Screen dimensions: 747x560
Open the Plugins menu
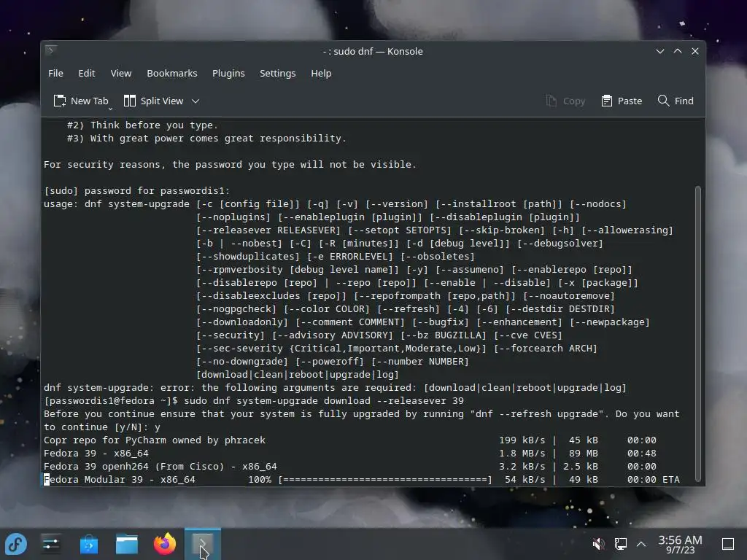[x=228, y=74]
